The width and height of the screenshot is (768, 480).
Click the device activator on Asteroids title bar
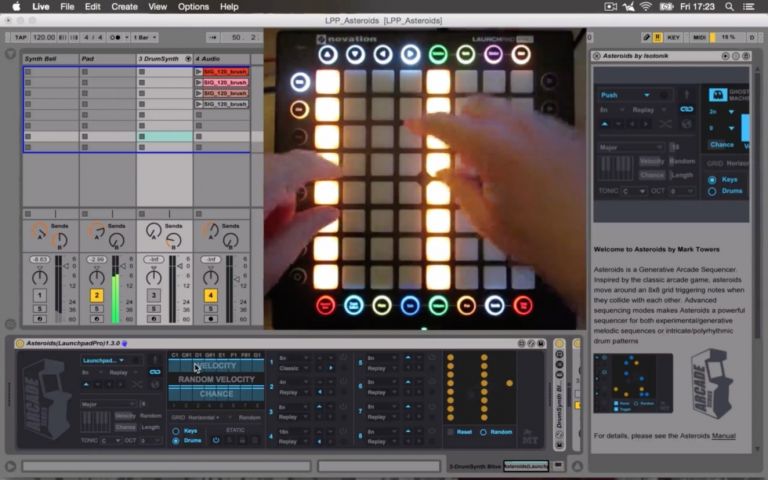click(x=20, y=343)
